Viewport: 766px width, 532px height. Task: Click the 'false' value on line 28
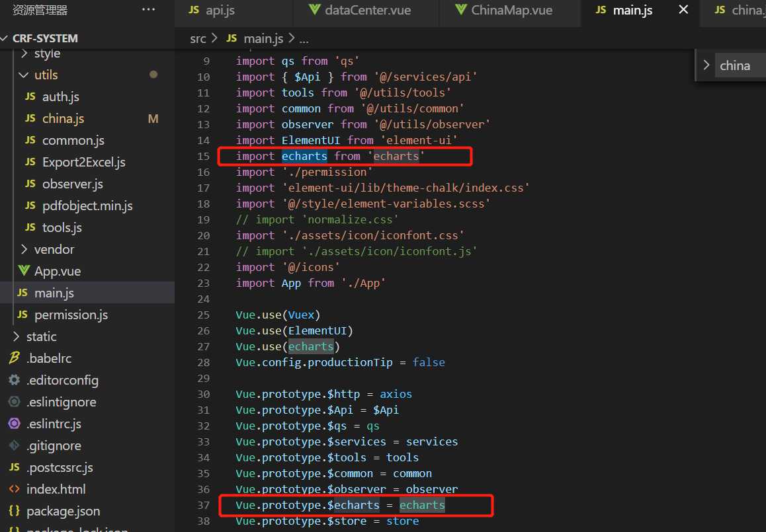tap(429, 363)
